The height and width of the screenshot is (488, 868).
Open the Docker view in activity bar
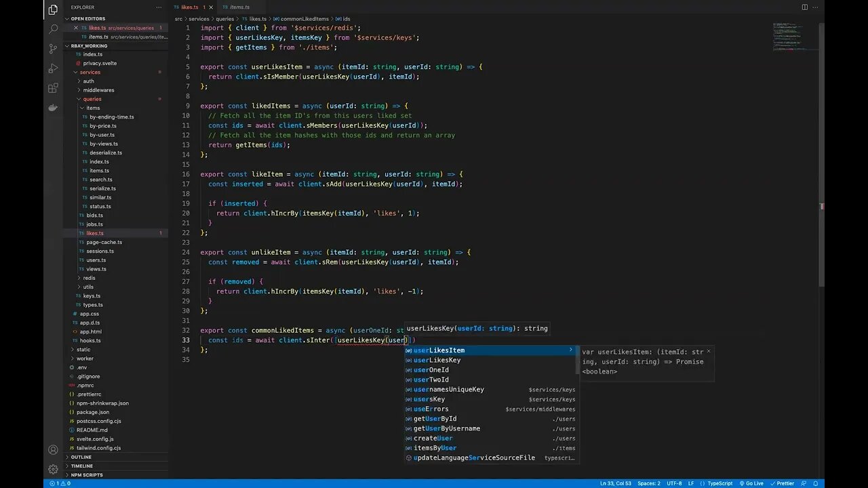point(53,108)
